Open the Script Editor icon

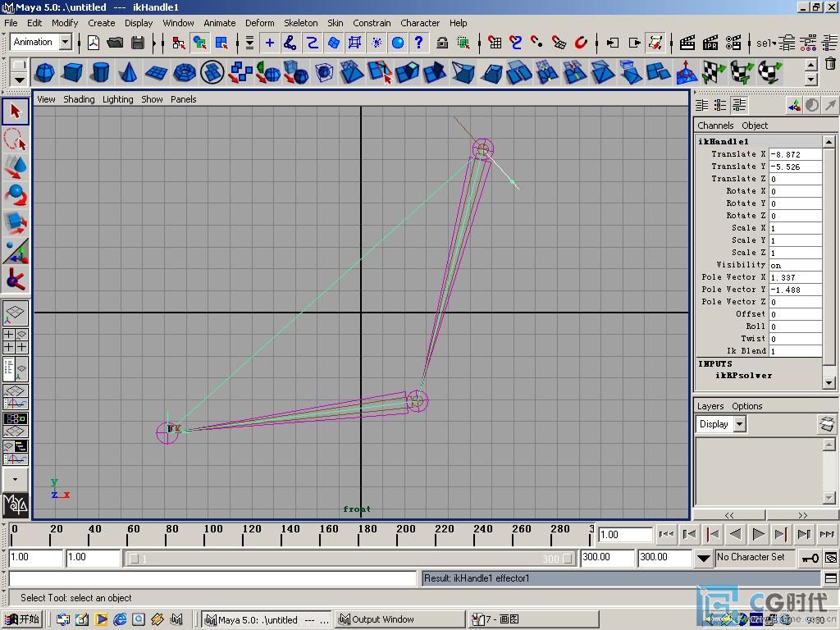[x=831, y=578]
